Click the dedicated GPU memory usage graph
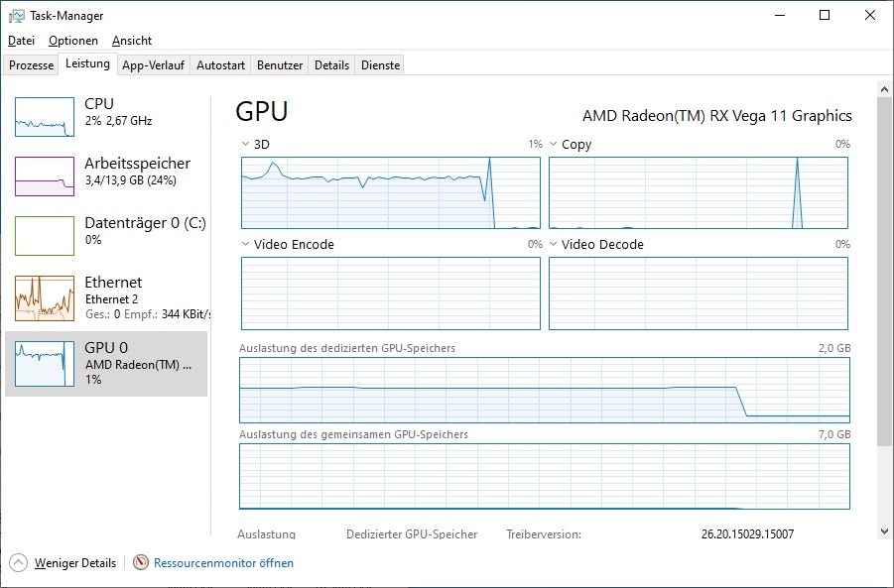Screen dimensions: 894x588 click(545, 391)
